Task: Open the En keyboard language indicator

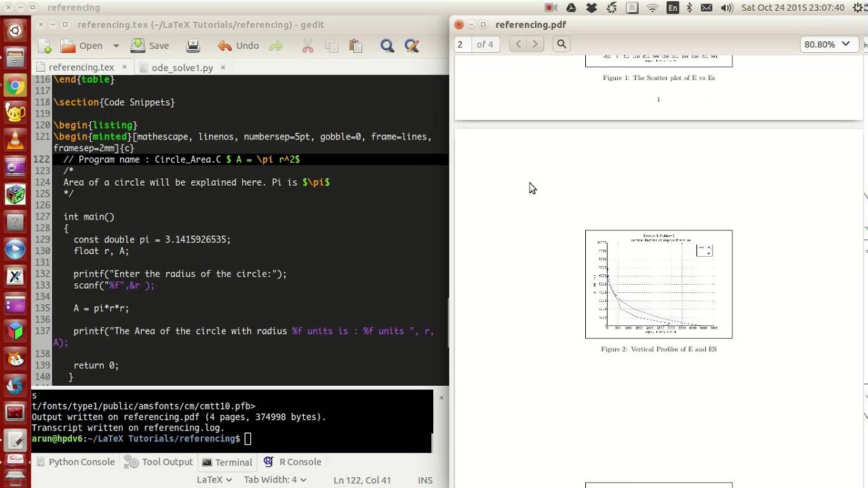Action: pyautogui.click(x=672, y=7)
